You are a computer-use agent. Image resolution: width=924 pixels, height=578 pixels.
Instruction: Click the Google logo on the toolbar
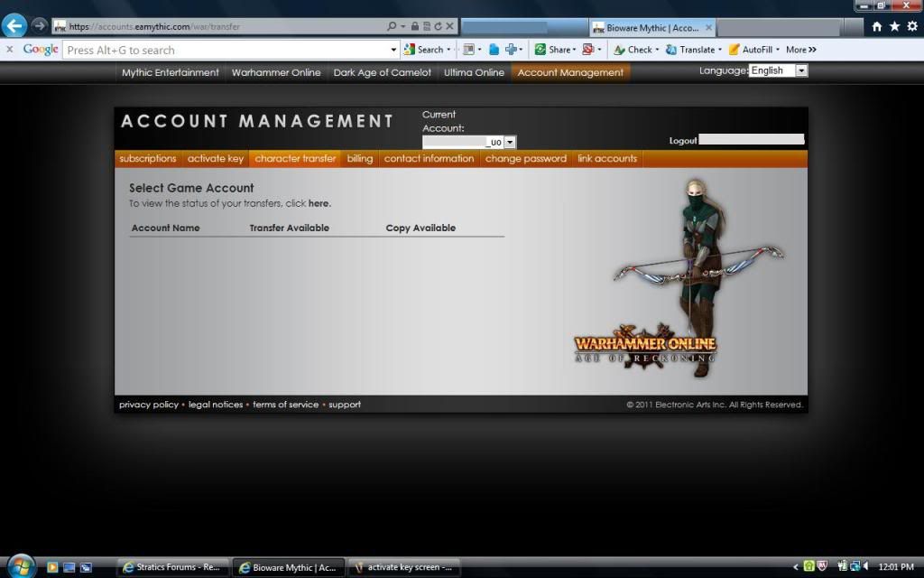click(41, 50)
